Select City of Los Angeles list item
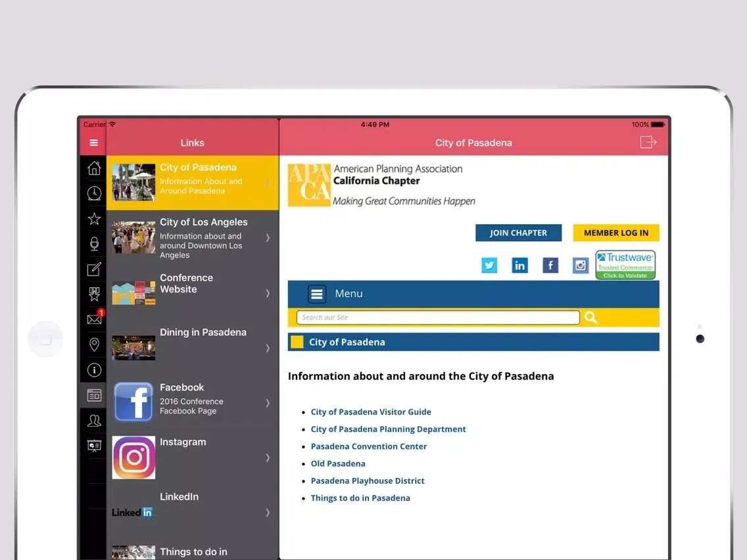The height and width of the screenshot is (560, 747). [x=193, y=238]
